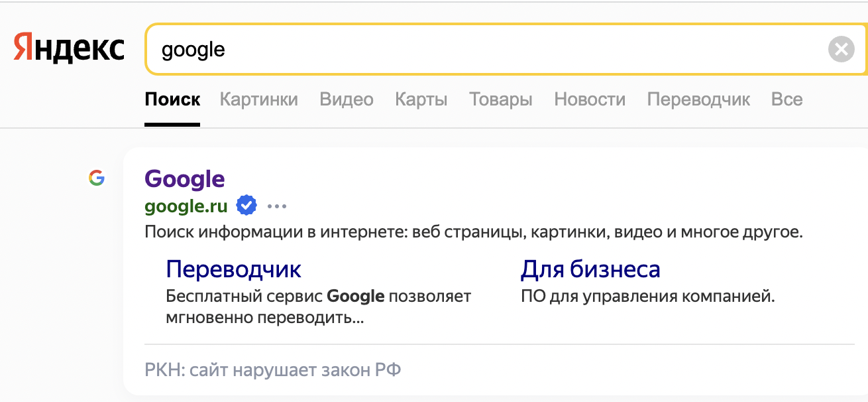This screenshot has height=402, width=868.
Task: Open the three-dots menu next to google.ru
Action: pos(277,206)
